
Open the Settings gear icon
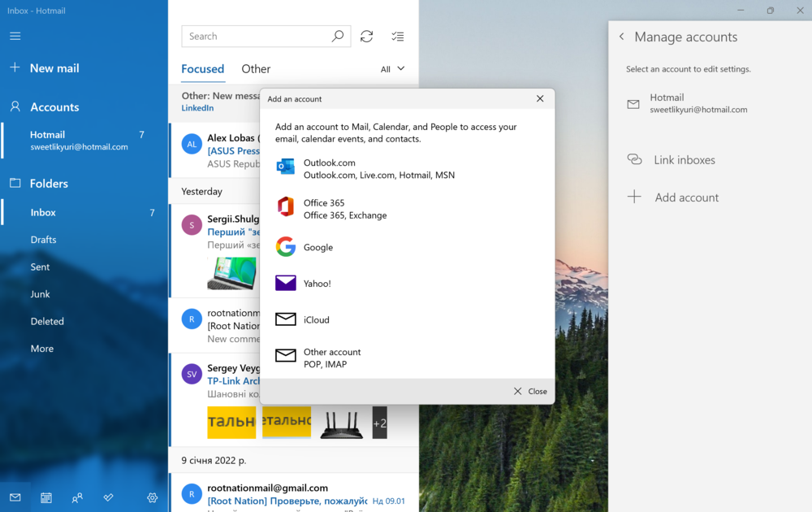pos(152,497)
